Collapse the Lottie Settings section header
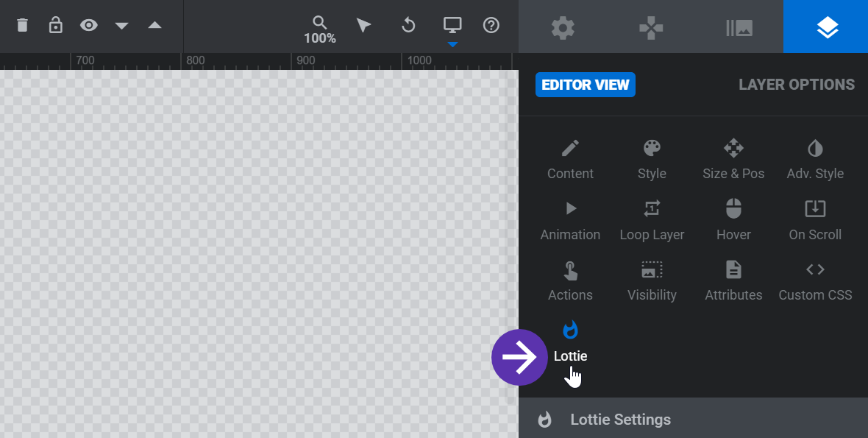Image resolution: width=868 pixels, height=438 pixels. point(693,419)
